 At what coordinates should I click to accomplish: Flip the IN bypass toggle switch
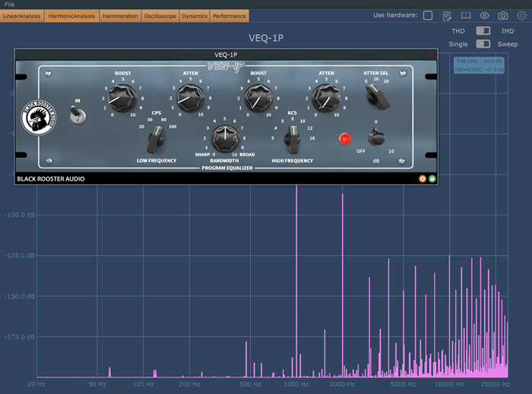pos(77,114)
